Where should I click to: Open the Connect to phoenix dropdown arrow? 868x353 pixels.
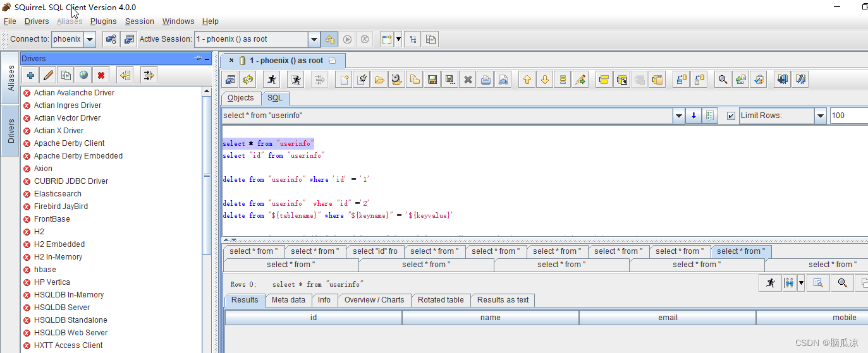pos(89,39)
